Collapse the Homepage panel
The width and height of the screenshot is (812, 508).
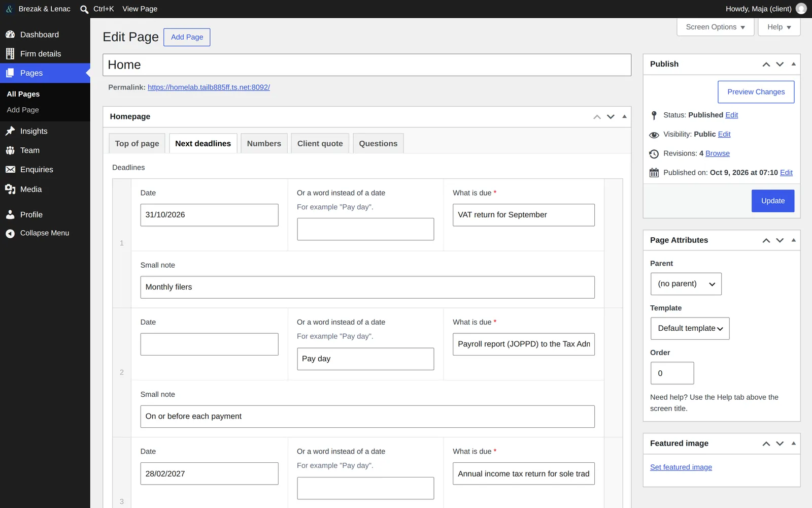(624, 116)
